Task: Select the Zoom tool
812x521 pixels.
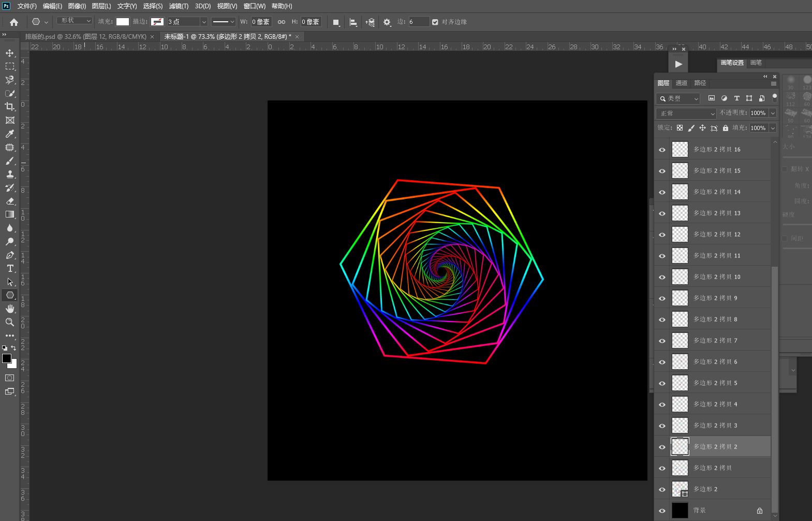Action: point(10,322)
